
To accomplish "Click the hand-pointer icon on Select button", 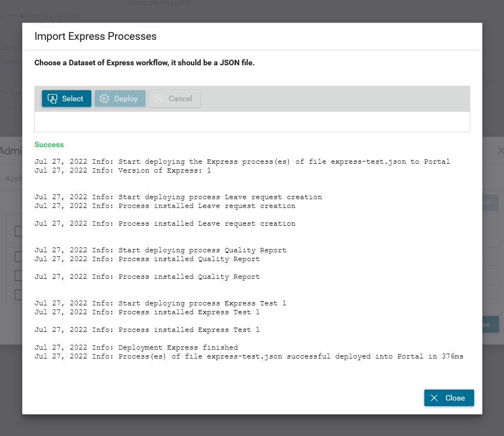I will click(x=53, y=98).
